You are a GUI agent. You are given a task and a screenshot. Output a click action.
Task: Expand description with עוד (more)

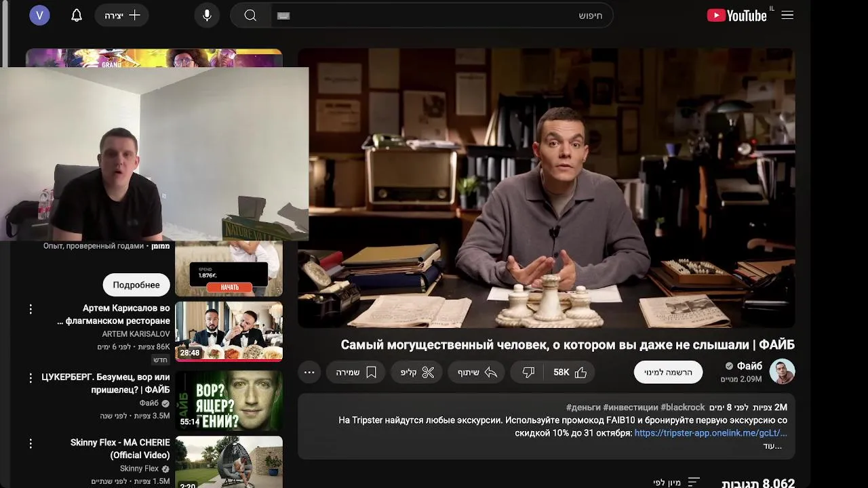click(x=772, y=445)
